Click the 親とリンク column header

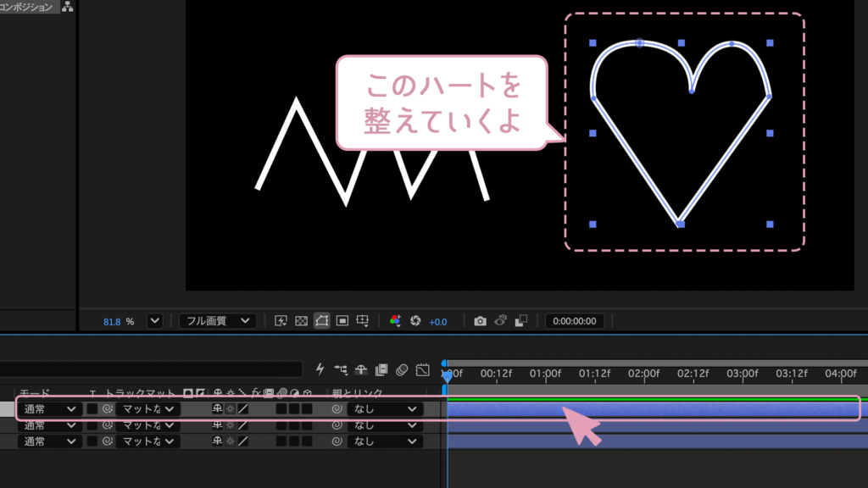pyautogui.click(x=357, y=393)
